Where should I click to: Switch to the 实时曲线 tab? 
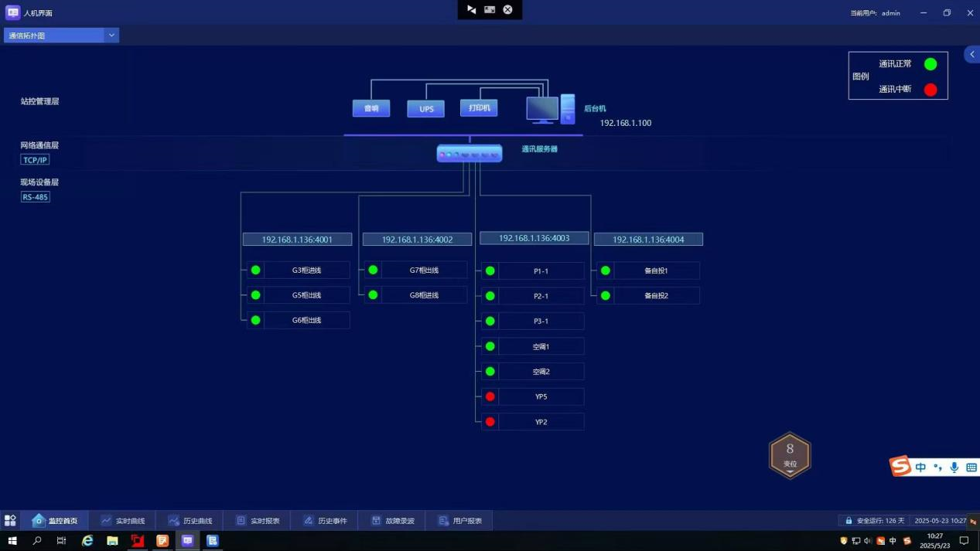tap(122, 521)
